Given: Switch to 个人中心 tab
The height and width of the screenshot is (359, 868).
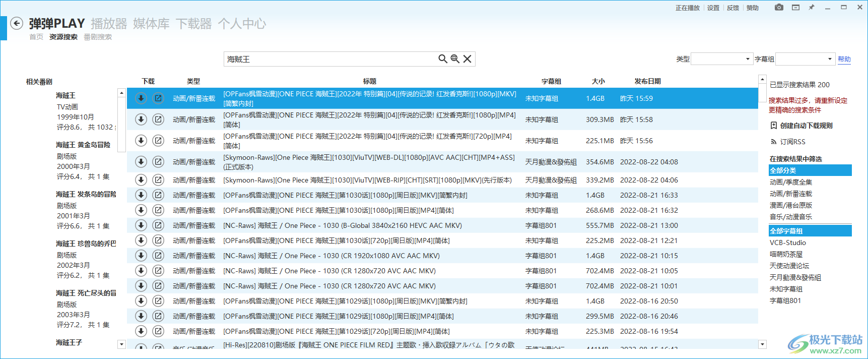Looking at the screenshot, I should pos(242,24).
